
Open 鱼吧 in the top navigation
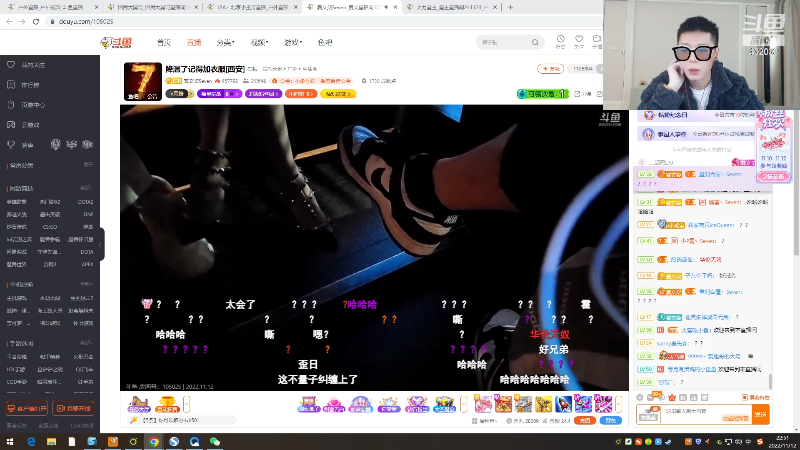pyautogui.click(x=324, y=42)
